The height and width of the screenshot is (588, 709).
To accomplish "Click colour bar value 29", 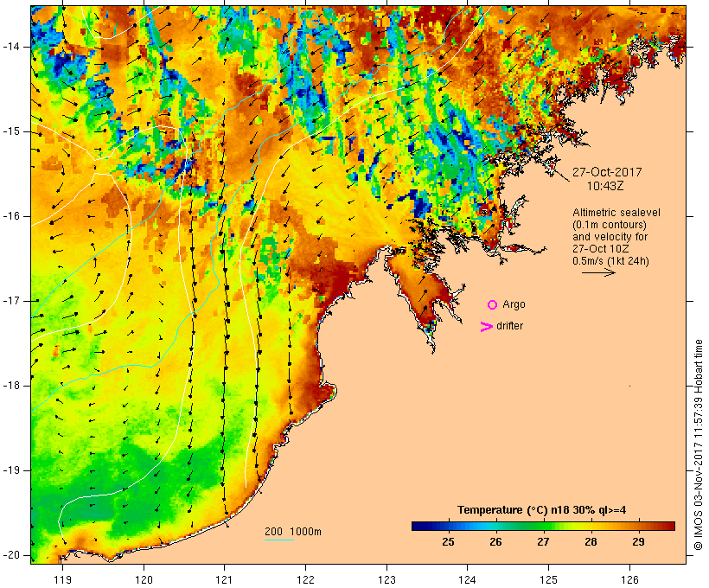I will tap(638, 542).
